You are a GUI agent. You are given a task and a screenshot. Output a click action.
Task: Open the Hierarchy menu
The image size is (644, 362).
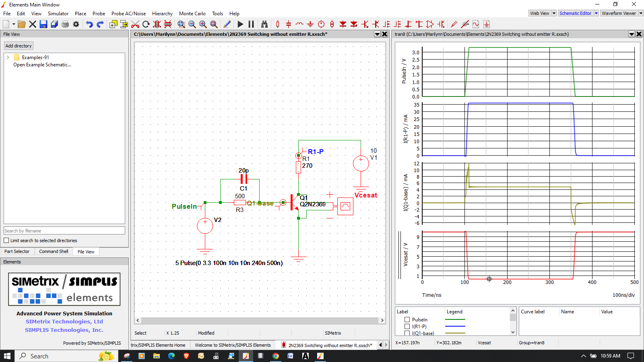click(162, 14)
